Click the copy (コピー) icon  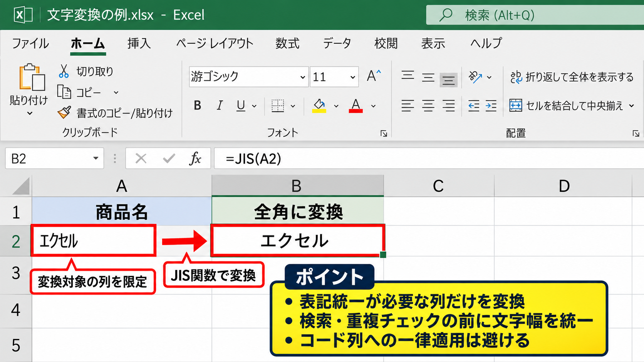64,92
